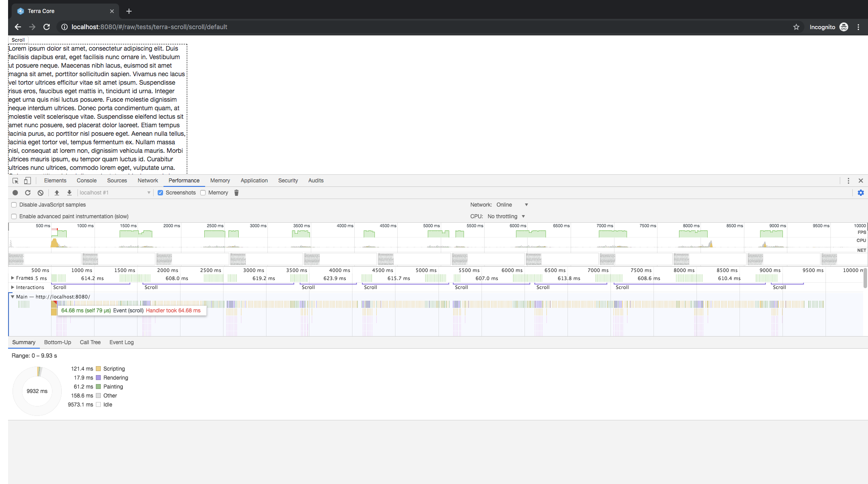
Task: Close the DevTools panel
Action: click(x=861, y=181)
